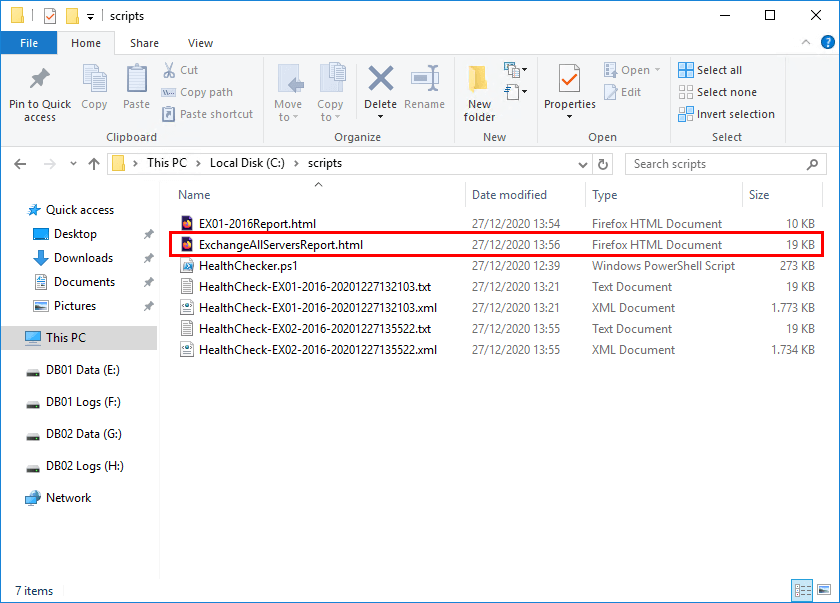The image size is (840, 603).
Task: Click Properties icon in title bar toolbar
Action: [50, 16]
